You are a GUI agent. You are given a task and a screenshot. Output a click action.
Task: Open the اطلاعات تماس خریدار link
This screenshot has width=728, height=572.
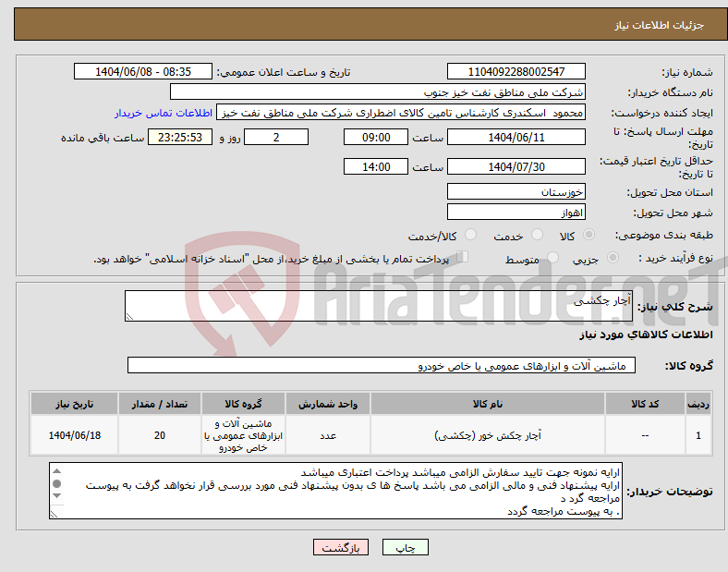[164, 114]
